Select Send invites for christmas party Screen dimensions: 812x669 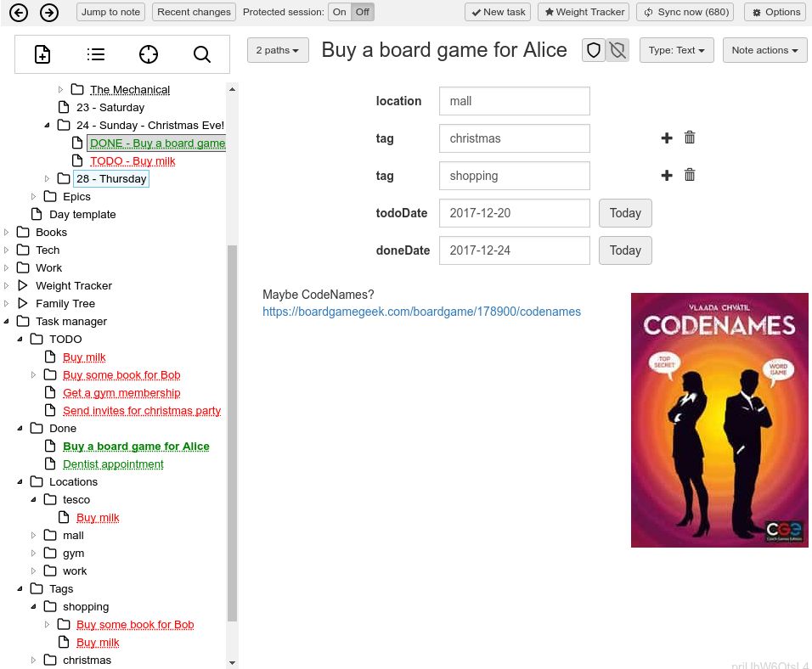(142, 411)
